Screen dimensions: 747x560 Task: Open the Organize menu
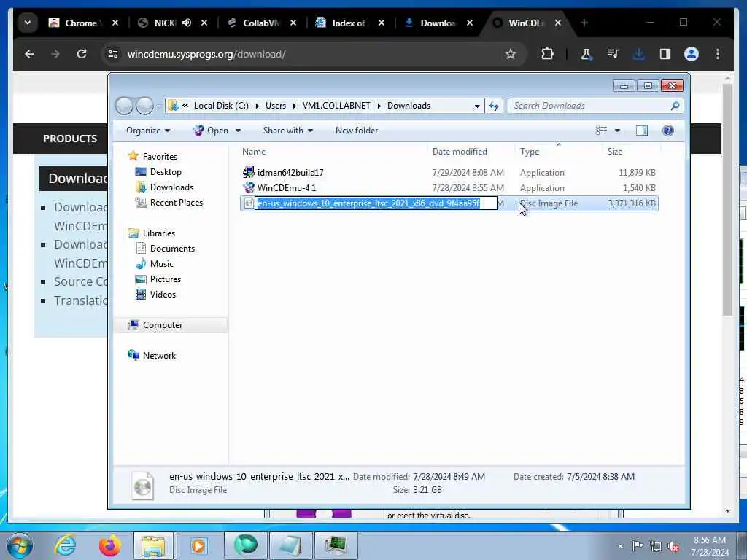pyautogui.click(x=147, y=131)
